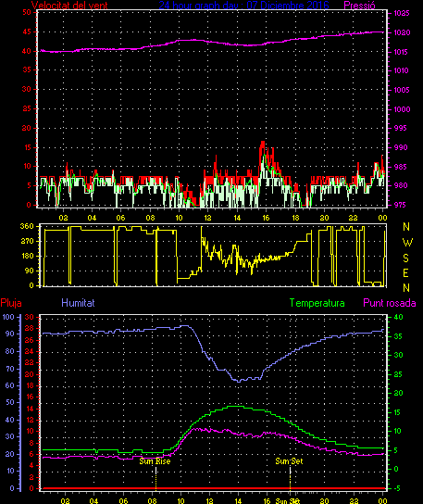Click the 'Velocitat del vent' legend label
The height and width of the screenshot is (504, 423).
click(x=69, y=5)
